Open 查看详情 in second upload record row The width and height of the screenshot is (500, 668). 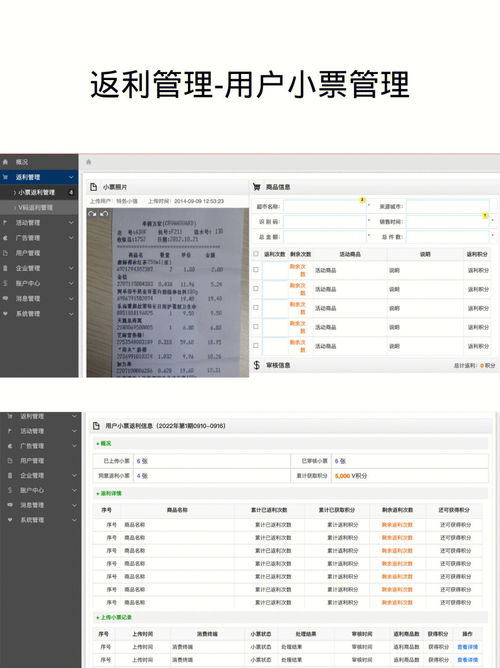coord(467,660)
